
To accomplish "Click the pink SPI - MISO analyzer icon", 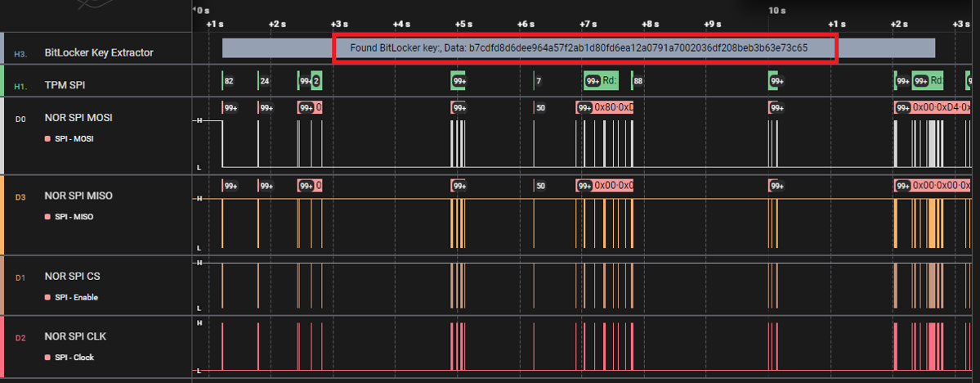I will (48, 217).
